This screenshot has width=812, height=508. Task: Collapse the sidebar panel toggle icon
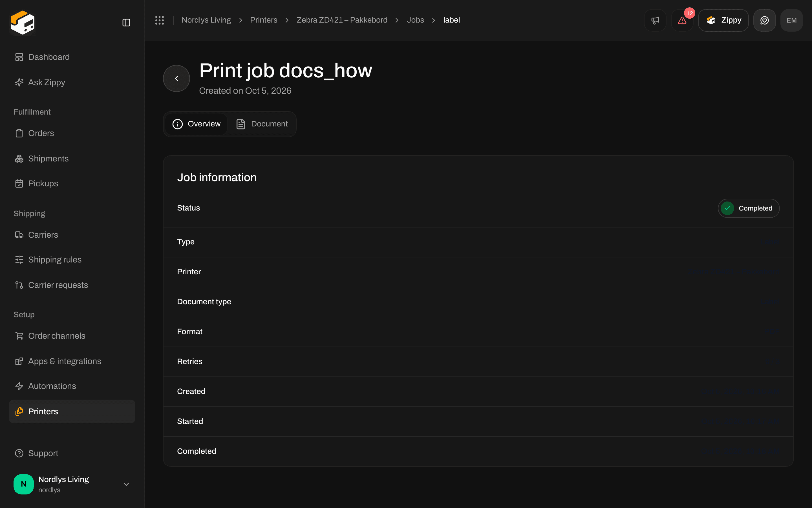126,23
